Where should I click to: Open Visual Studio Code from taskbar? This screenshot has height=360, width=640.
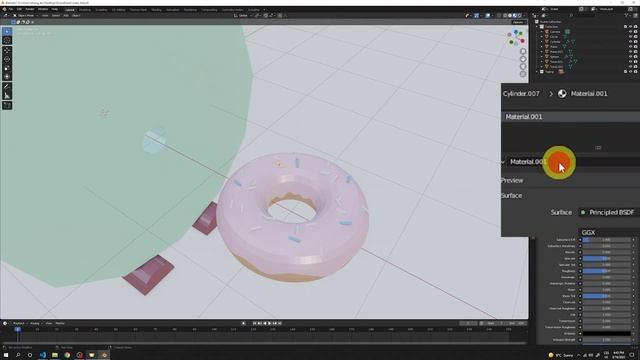click(x=42, y=355)
